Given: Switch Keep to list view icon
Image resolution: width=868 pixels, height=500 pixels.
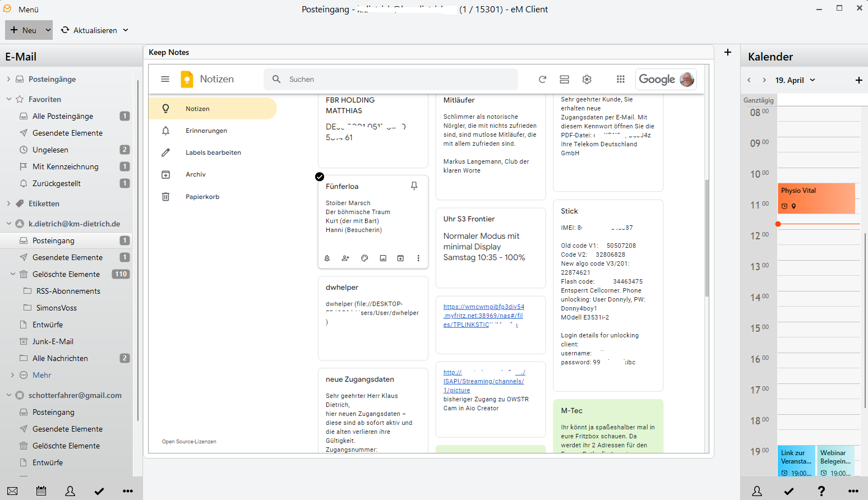Looking at the screenshot, I should [x=565, y=80].
